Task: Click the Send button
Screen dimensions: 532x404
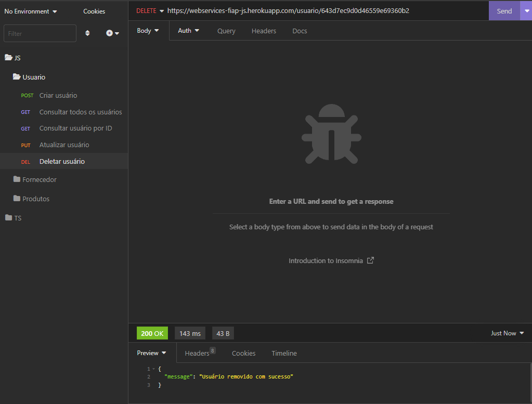Action: (503, 10)
